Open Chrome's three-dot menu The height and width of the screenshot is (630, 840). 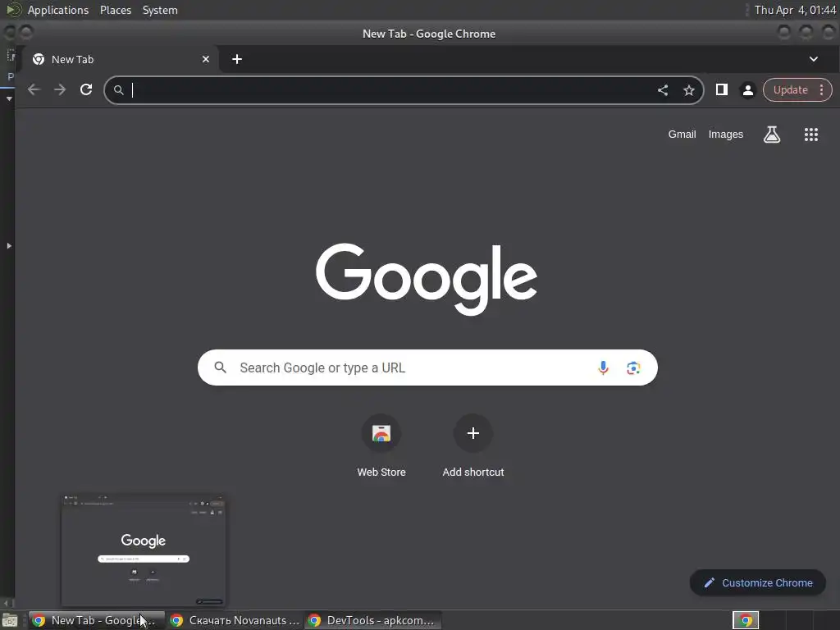click(822, 90)
